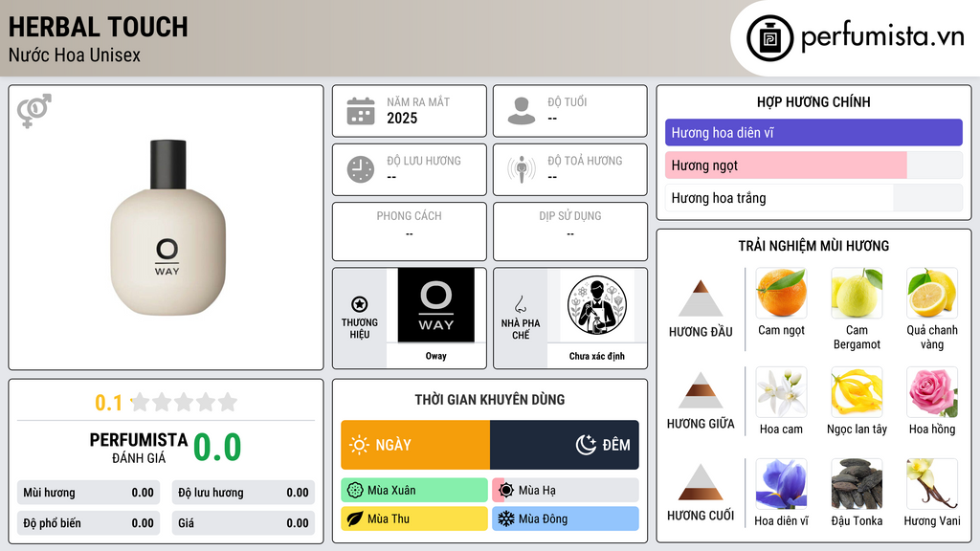Click the unisex gender symbol icon

(x=34, y=111)
